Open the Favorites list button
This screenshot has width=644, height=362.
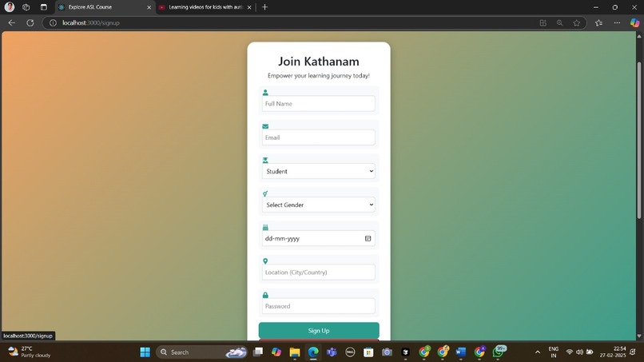598,23
